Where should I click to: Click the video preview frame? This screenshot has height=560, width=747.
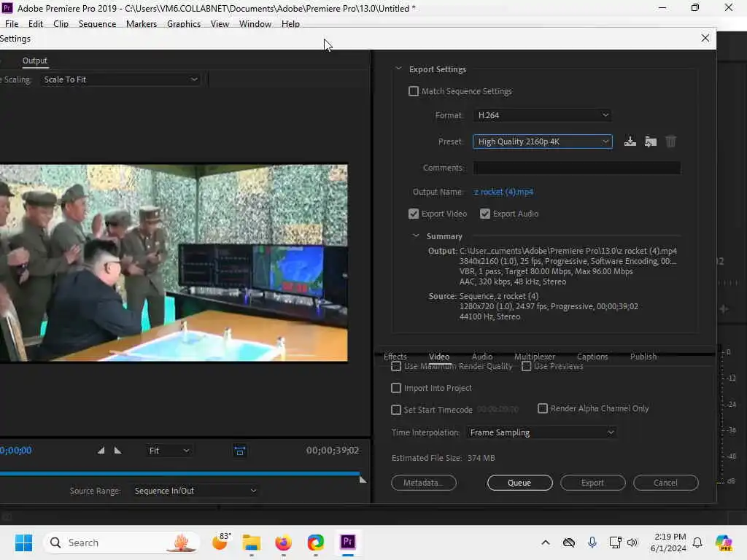pyautogui.click(x=174, y=262)
